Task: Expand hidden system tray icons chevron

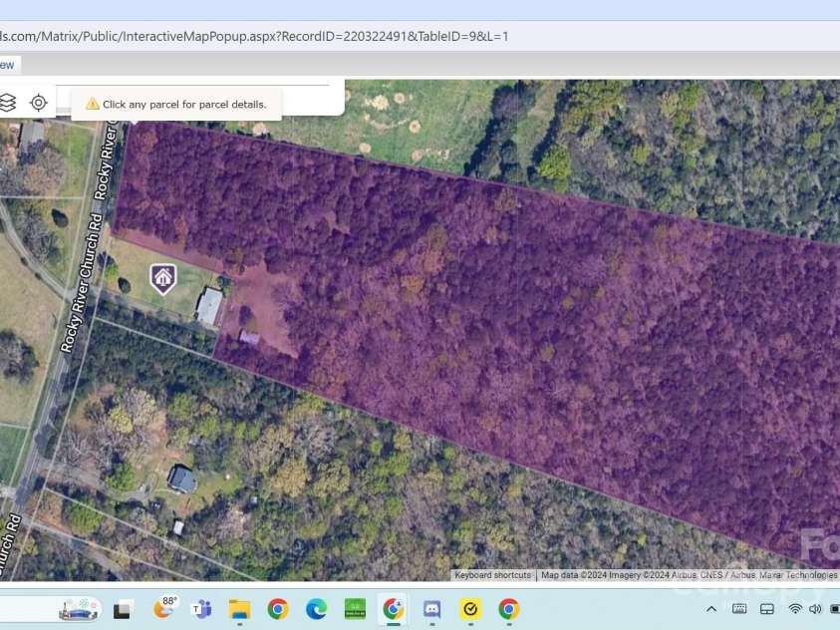Action: [711, 609]
